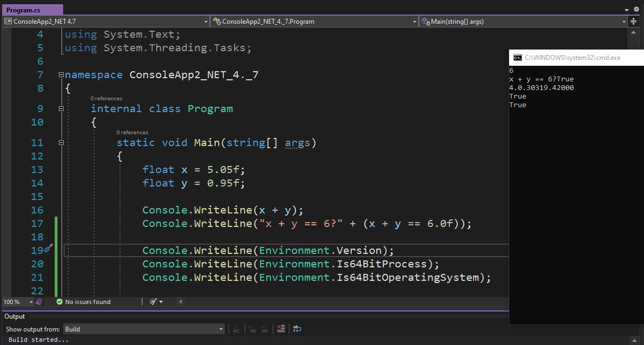Click the C# icon in project dropdown
Viewport: 644px width, 345px height.
(x=8, y=22)
